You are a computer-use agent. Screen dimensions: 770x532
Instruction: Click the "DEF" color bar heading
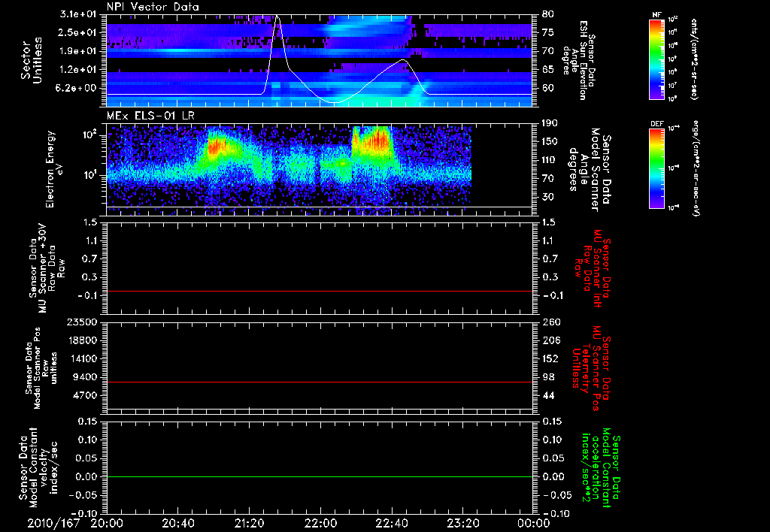coord(657,124)
